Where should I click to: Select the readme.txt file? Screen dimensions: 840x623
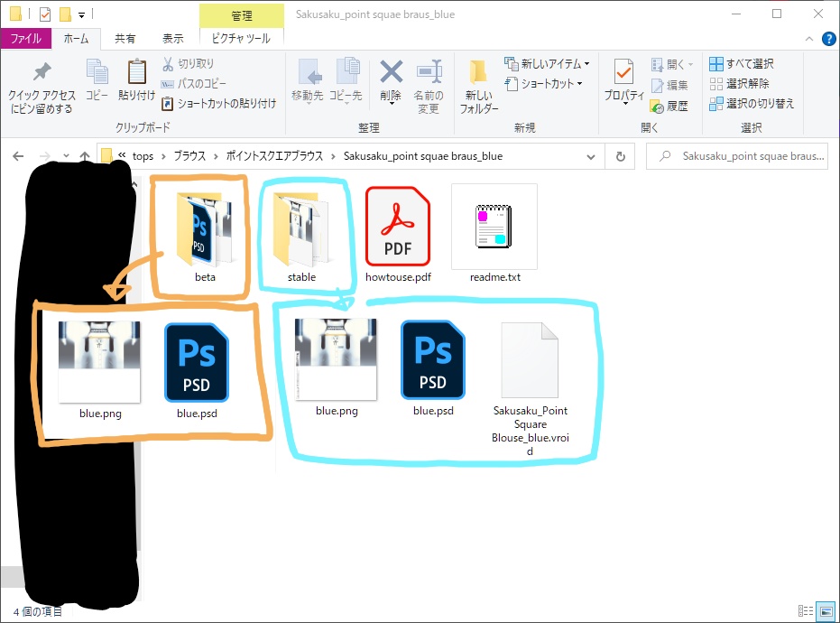[x=495, y=235]
